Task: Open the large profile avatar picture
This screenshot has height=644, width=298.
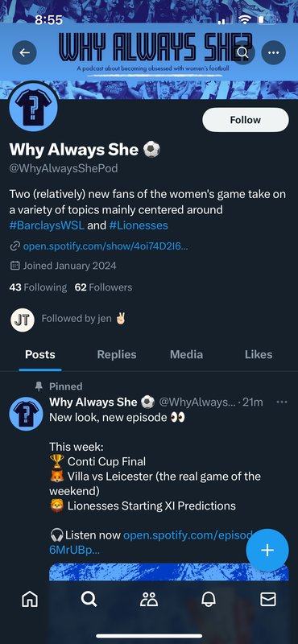Action: (x=33, y=108)
